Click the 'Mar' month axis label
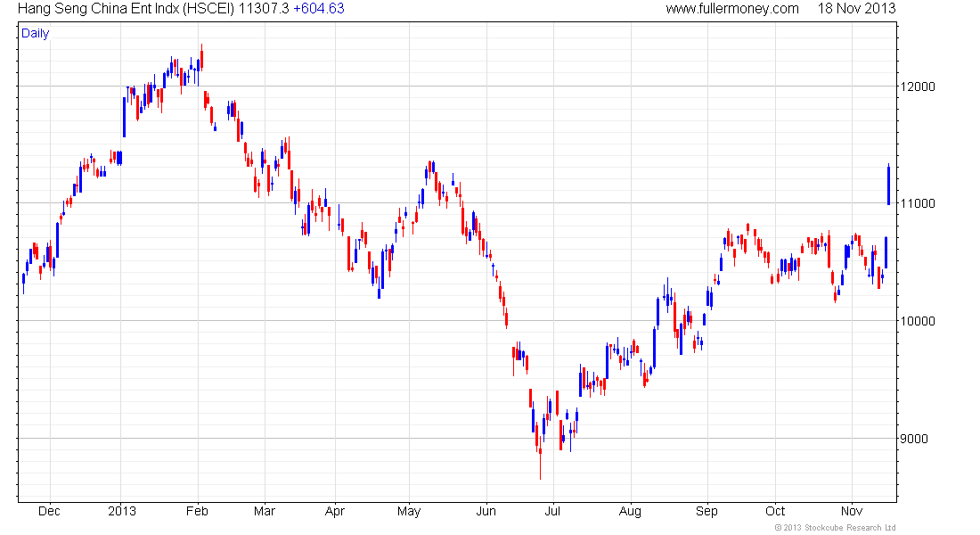The width and height of the screenshot is (980, 535). pos(265,511)
